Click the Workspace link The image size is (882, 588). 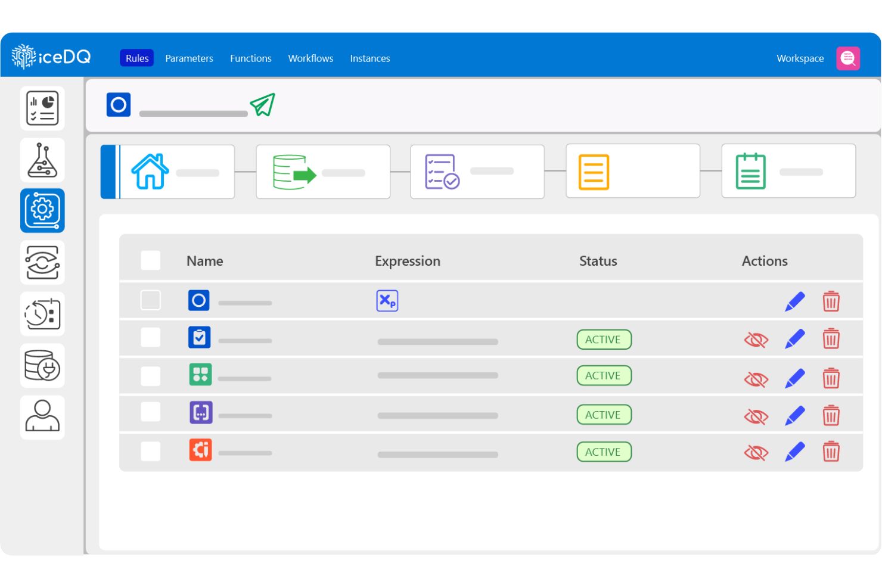pyautogui.click(x=800, y=58)
